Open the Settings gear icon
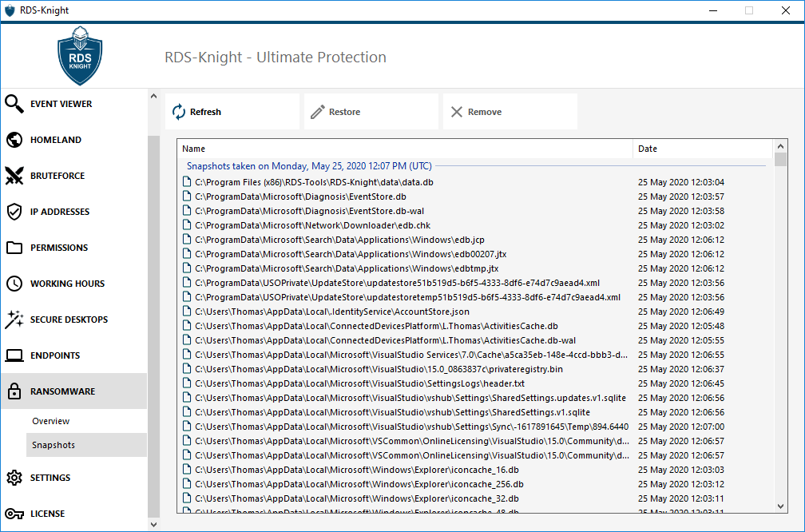 (x=14, y=478)
